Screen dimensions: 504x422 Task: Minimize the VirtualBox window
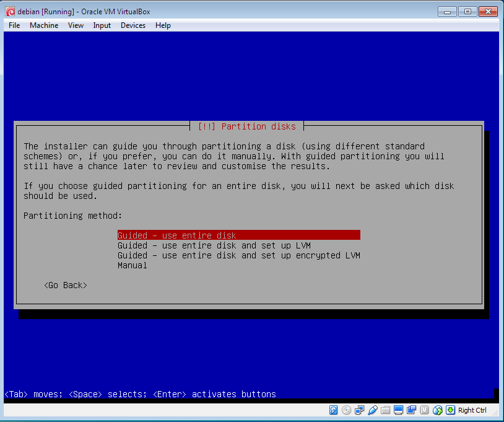coord(447,12)
